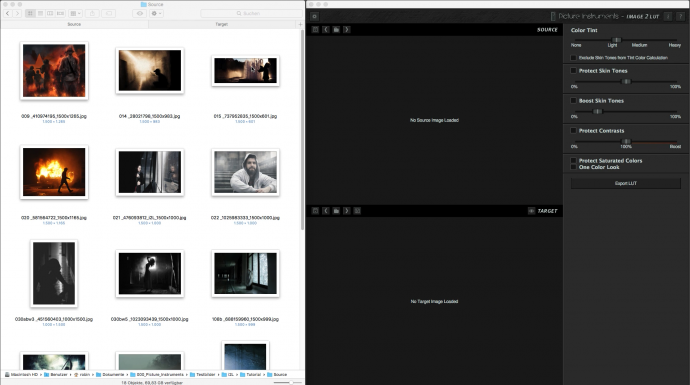The height and width of the screenshot is (385, 690).
Task: Load previous source image
Action: [x=326, y=29]
